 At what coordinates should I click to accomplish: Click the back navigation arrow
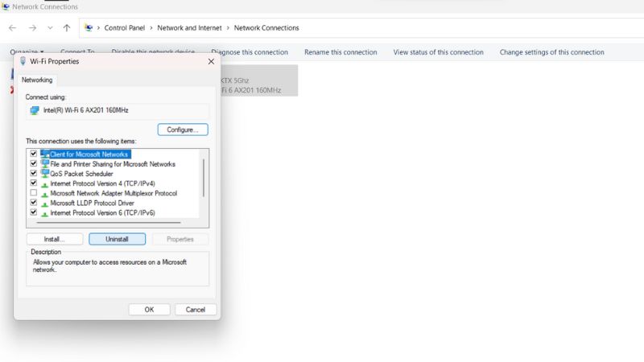point(12,27)
